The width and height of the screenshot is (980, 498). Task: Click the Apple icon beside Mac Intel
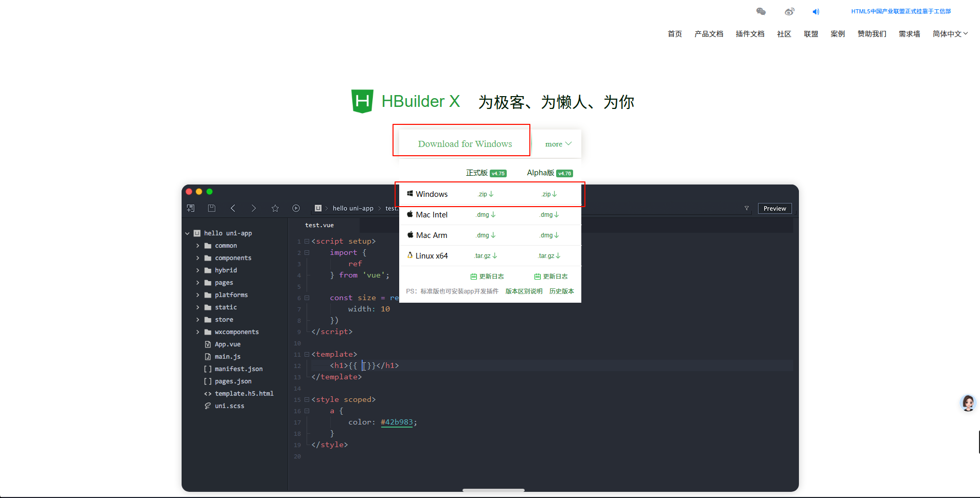coord(410,214)
